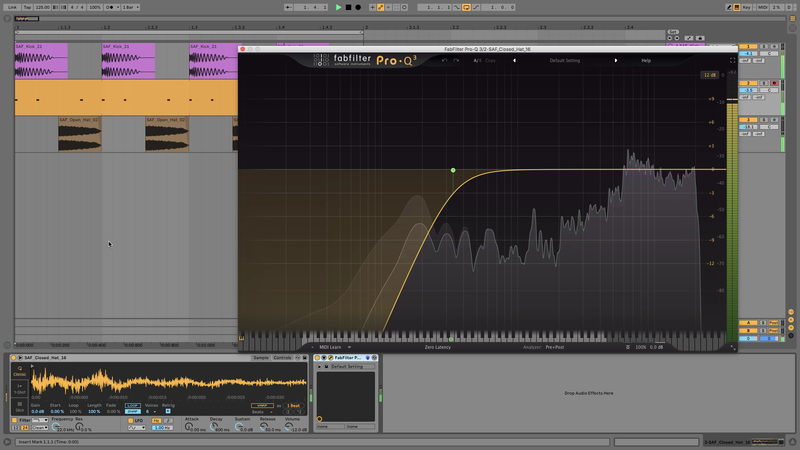800x450 pixels.
Task: Go to previous preset arrow in Pro-Q 3
Action: click(514, 60)
